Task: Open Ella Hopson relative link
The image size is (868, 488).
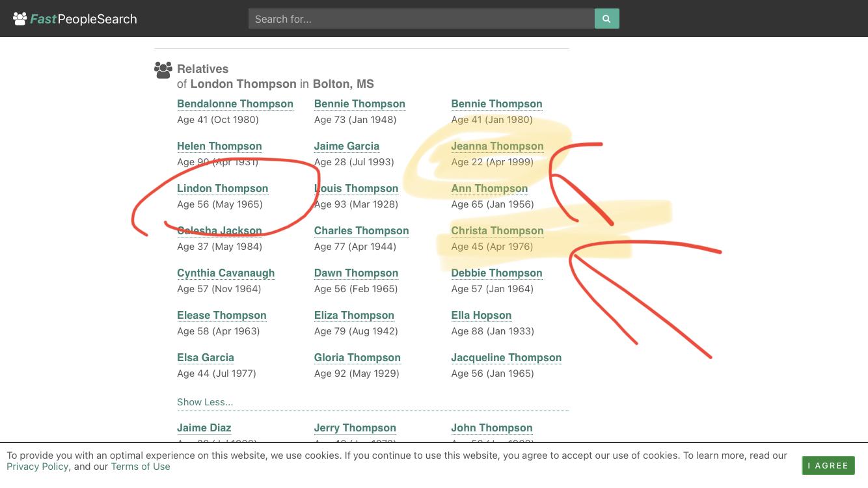Action: point(481,316)
